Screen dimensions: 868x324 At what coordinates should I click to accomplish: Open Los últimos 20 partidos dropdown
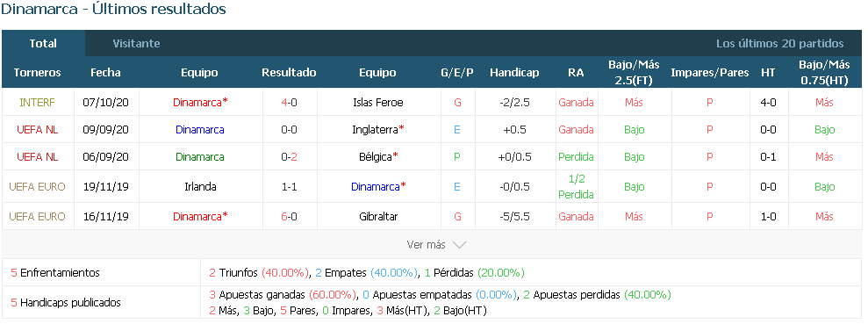click(779, 43)
